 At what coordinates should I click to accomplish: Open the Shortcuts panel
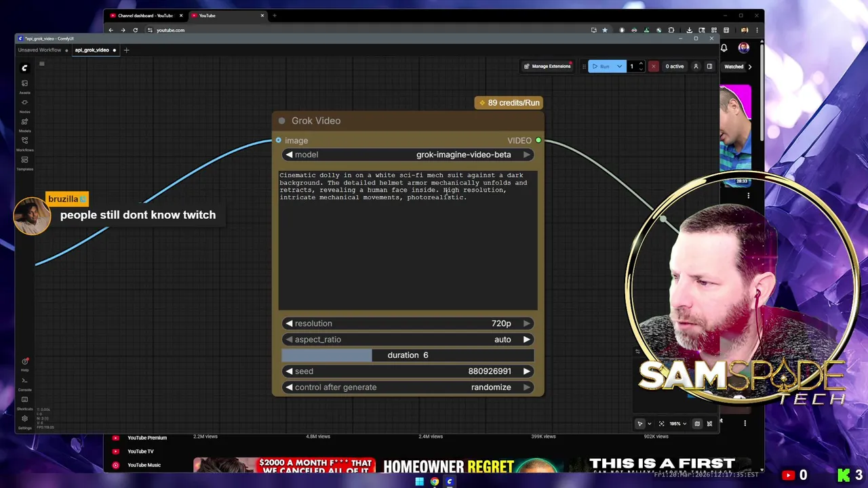(x=24, y=402)
